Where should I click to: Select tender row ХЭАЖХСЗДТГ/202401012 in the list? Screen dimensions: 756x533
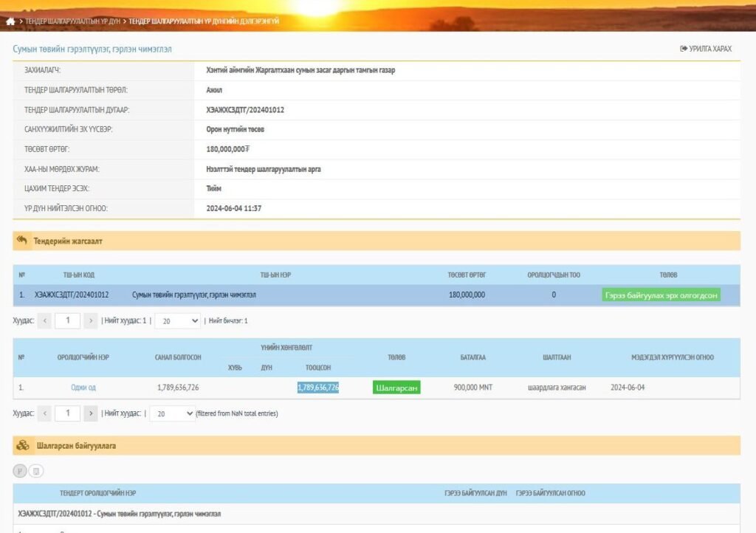[72, 295]
